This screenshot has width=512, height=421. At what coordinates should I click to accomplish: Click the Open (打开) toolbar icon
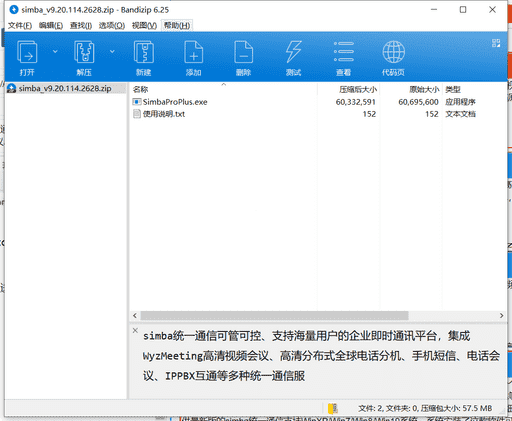(x=27, y=52)
